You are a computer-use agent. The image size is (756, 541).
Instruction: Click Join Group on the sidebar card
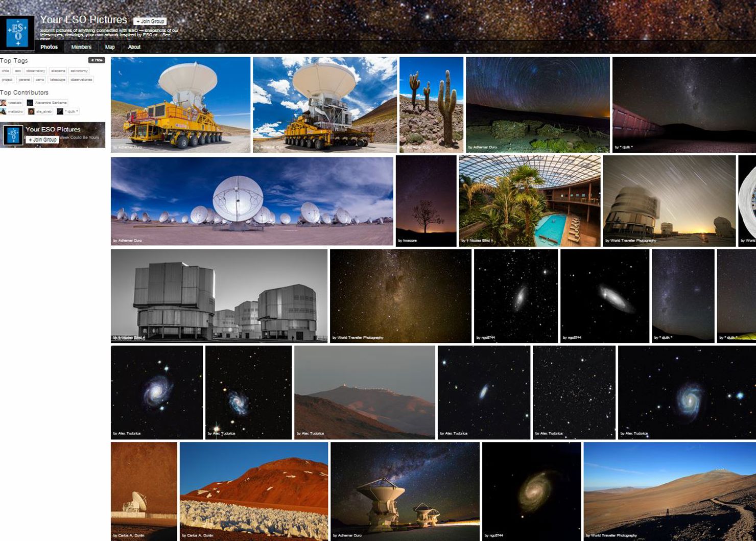click(42, 140)
